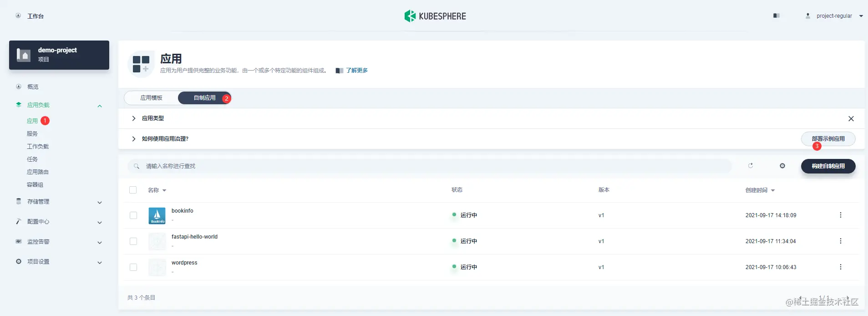Screen dimensions: 868x316
Task: Close the help panel with X icon
Action: coord(851,118)
